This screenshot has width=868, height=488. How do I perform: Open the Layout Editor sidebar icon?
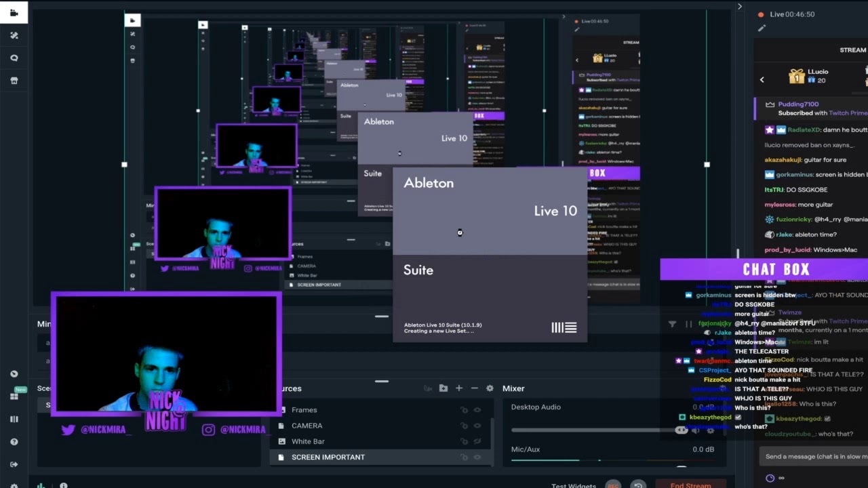click(x=14, y=419)
